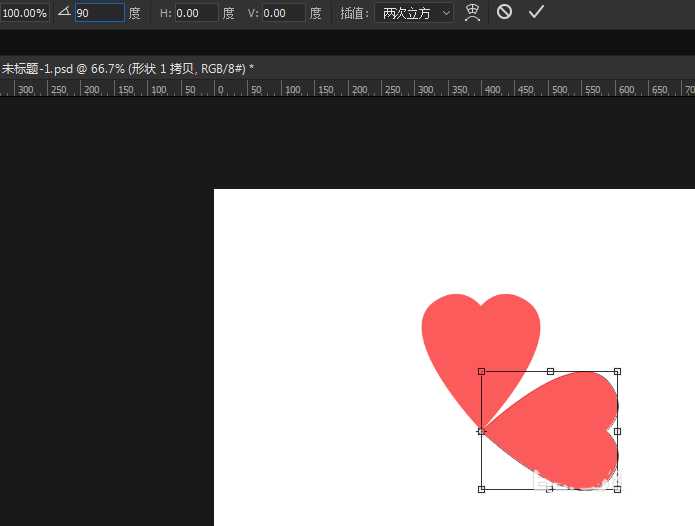Click the warp mode toggle icon
Screen dimensions: 695x526
point(473,12)
